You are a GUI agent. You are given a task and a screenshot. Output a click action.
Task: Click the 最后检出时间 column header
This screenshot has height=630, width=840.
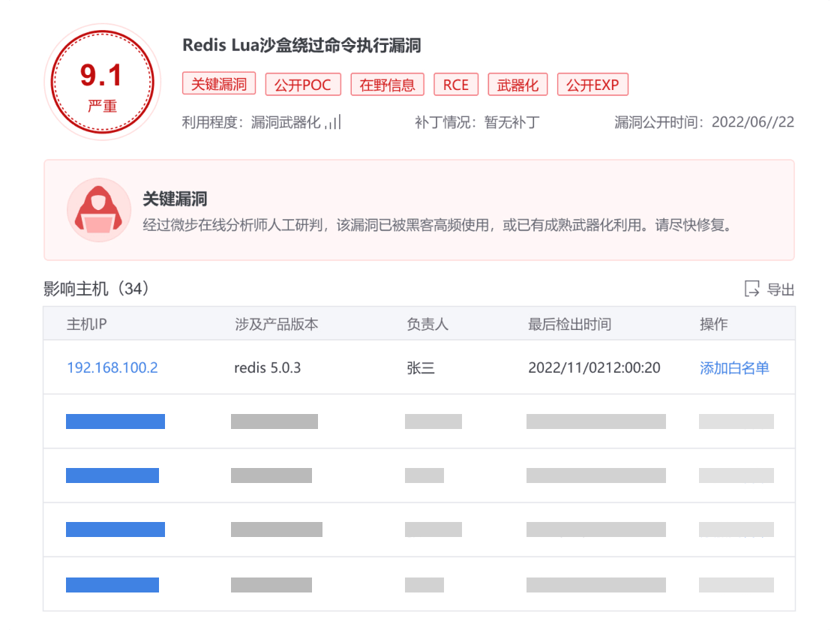click(x=569, y=323)
